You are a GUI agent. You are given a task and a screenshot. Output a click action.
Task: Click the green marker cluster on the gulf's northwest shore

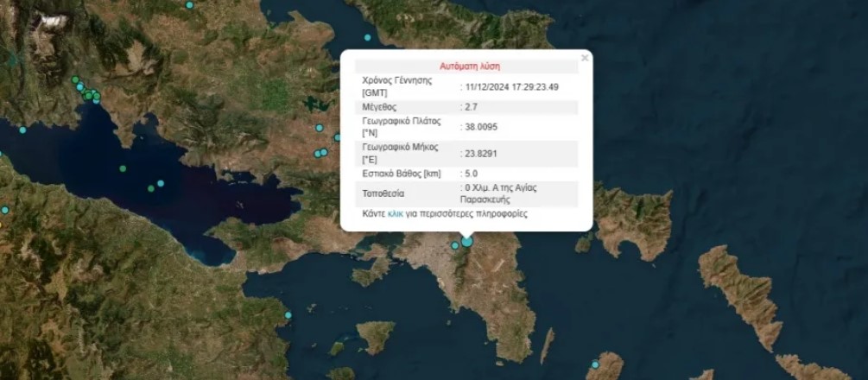pyautogui.click(x=89, y=93)
